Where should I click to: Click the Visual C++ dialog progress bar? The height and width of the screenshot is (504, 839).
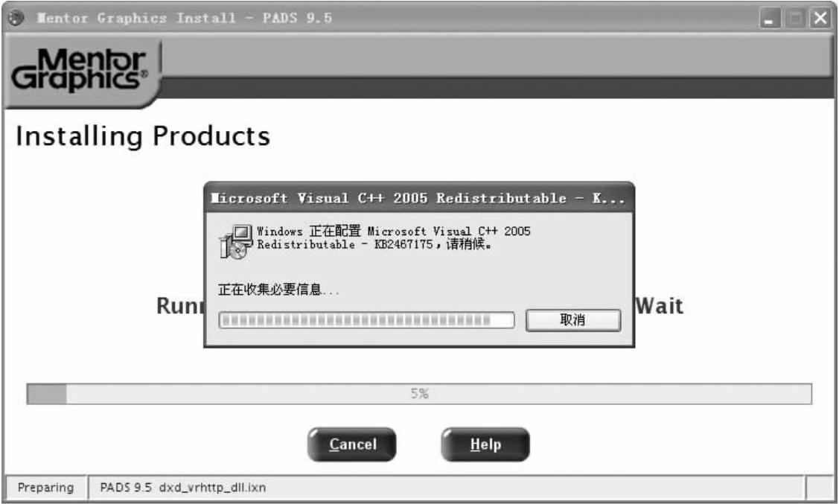(366, 320)
